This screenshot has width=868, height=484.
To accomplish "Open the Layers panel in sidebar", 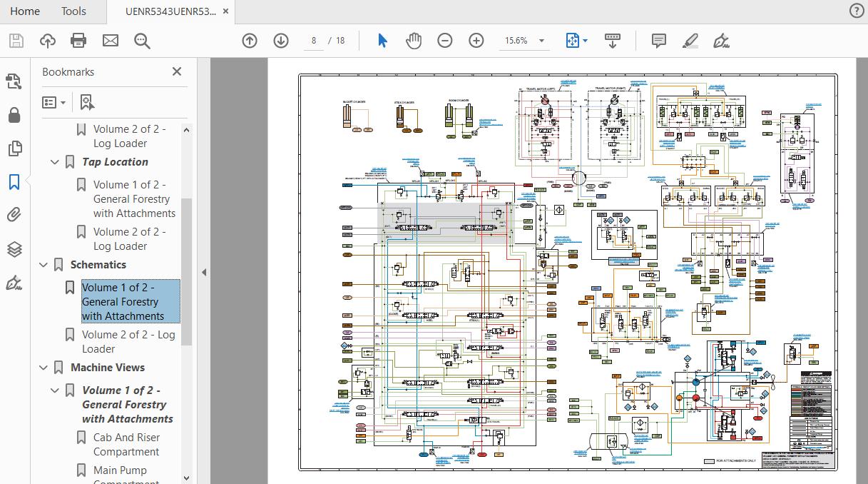I will pos(14,249).
